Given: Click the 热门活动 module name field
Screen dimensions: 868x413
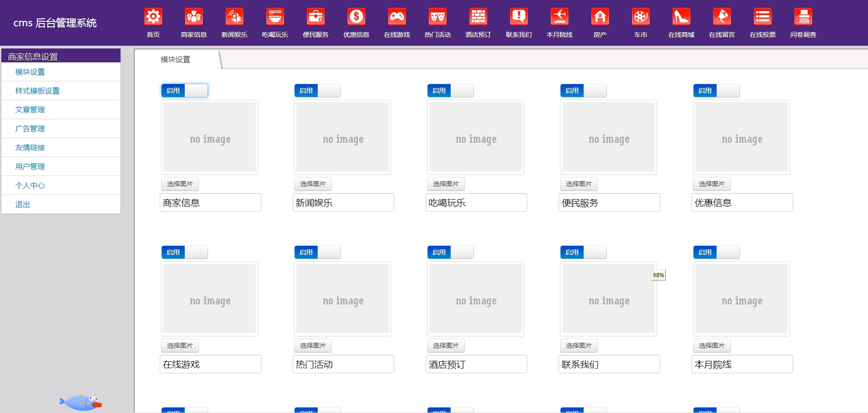Looking at the screenshot, I should point(344,364).
